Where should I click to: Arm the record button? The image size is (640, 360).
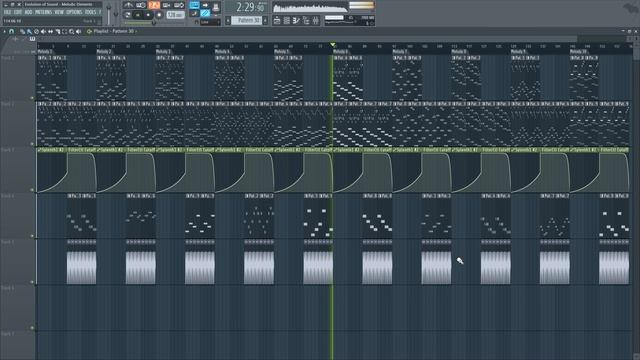tap(159, 15)
